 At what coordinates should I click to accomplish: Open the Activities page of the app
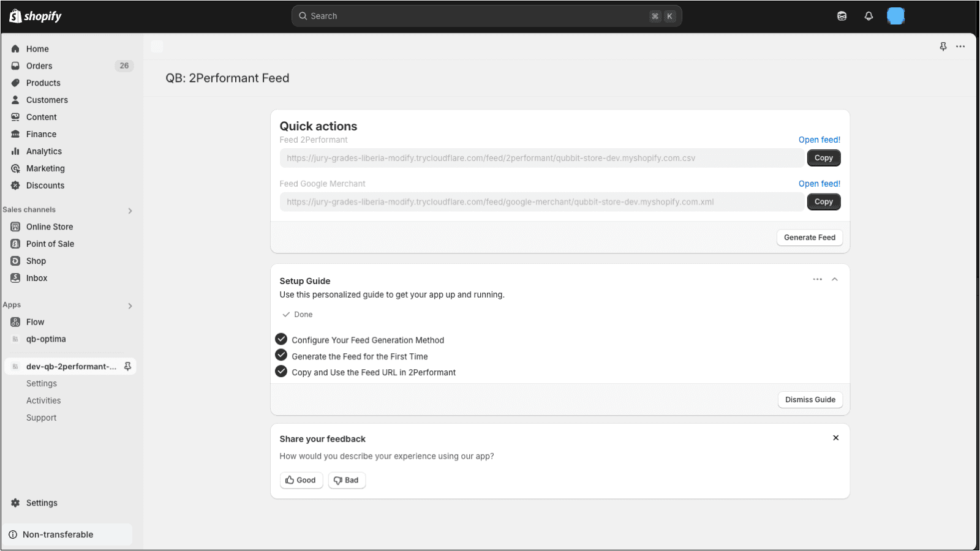point(43,400)
